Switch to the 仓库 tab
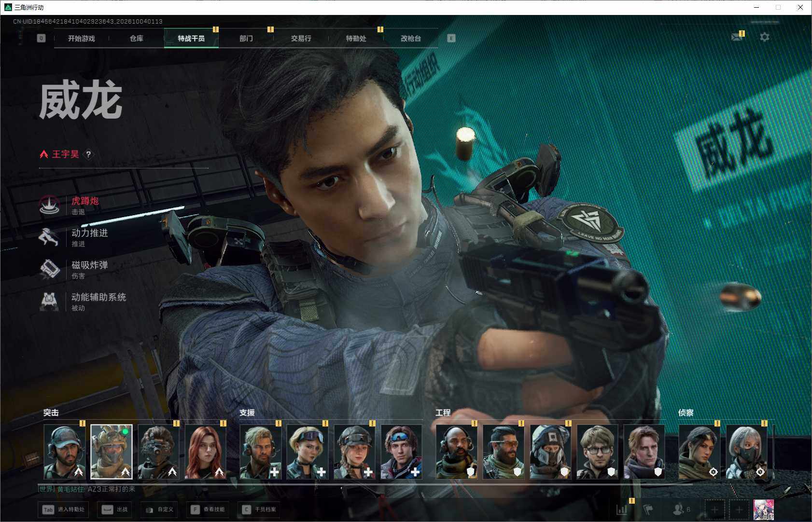This screenshot has width=812, height=522. tap(137, 38)
